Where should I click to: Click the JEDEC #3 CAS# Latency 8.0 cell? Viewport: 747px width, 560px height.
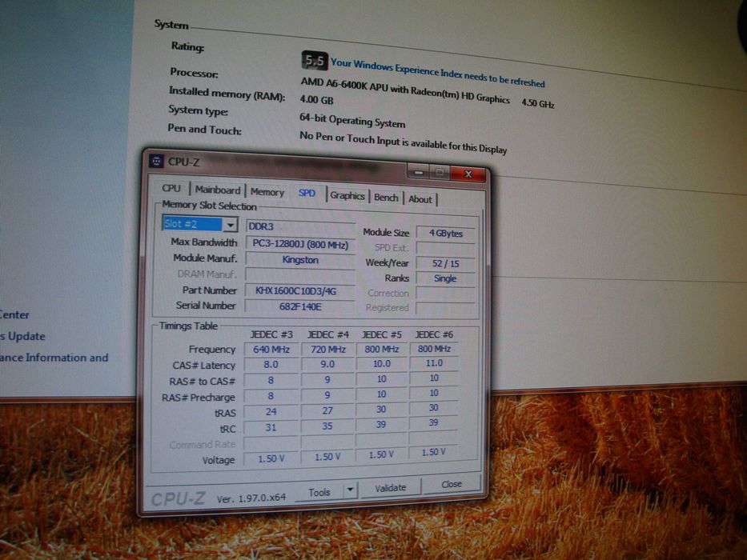point(271,364)
